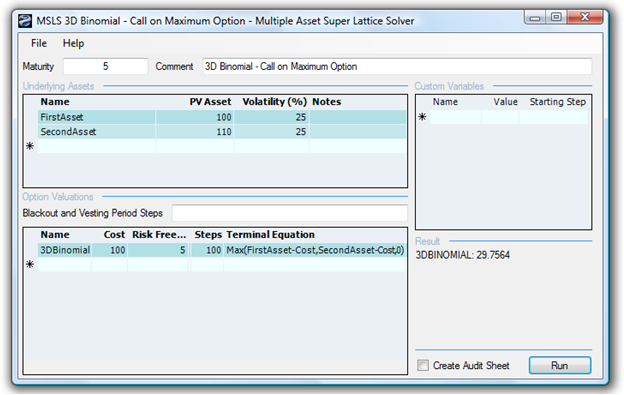Click new-row asterisk in Underlying Assets table
The height and width of the screenshot is (395, 624).
point(30,146)
